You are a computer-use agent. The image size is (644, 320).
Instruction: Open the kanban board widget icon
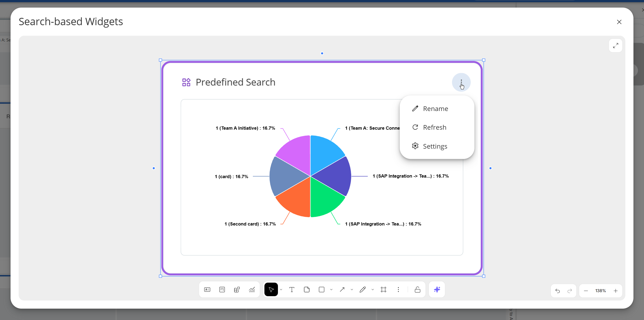tap(222, 290)
